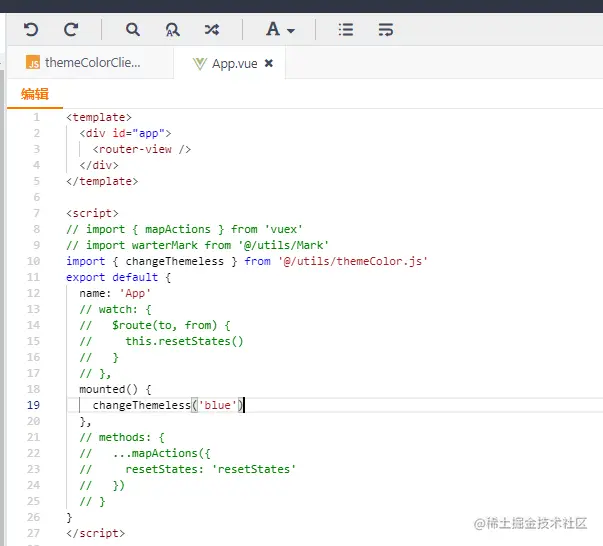Viewport: 603px width, 546px height.
Task: Click line number 10 in gutter
Action: 33,261
